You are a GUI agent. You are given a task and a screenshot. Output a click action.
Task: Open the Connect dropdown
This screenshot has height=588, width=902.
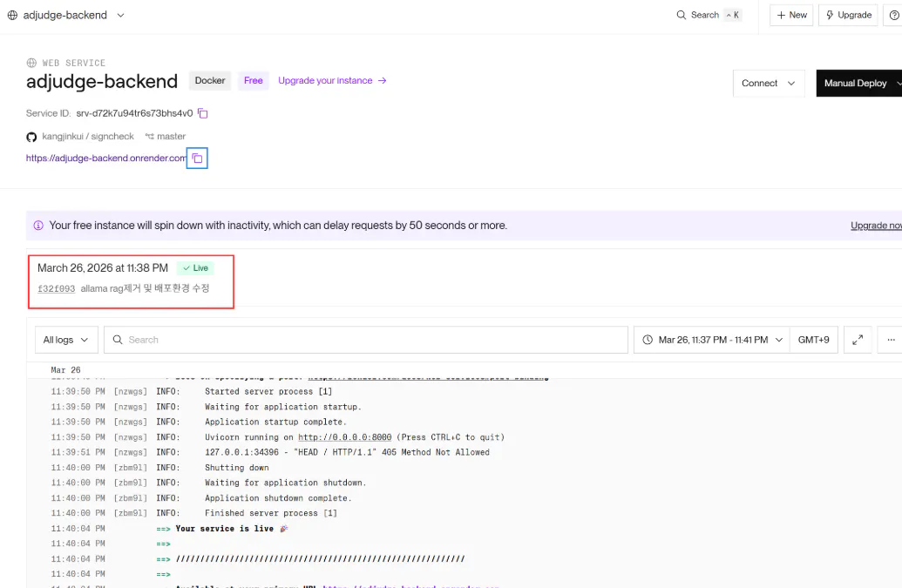pyautogui.click(x=769, y=84)
